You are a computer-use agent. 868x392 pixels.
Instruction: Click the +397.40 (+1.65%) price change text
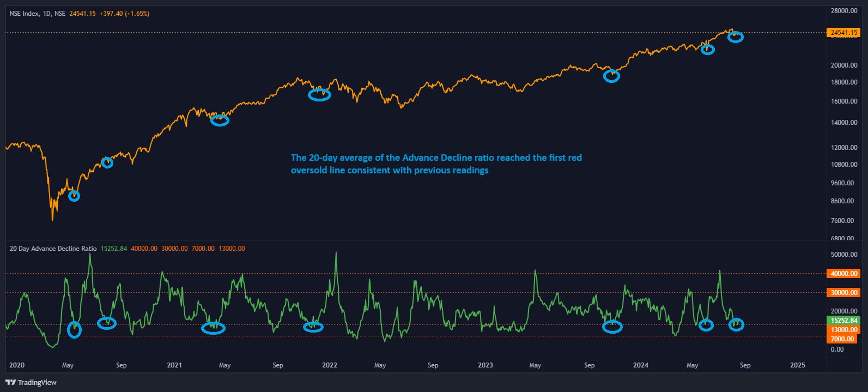(x=124, y=14)
